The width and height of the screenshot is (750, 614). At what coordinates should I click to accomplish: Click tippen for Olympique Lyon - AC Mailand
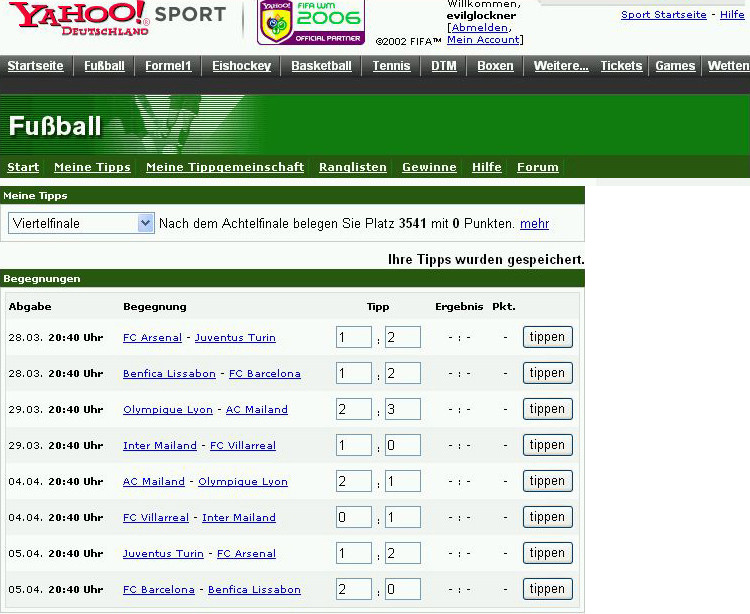pyautogui.click(x=548, y=409)
